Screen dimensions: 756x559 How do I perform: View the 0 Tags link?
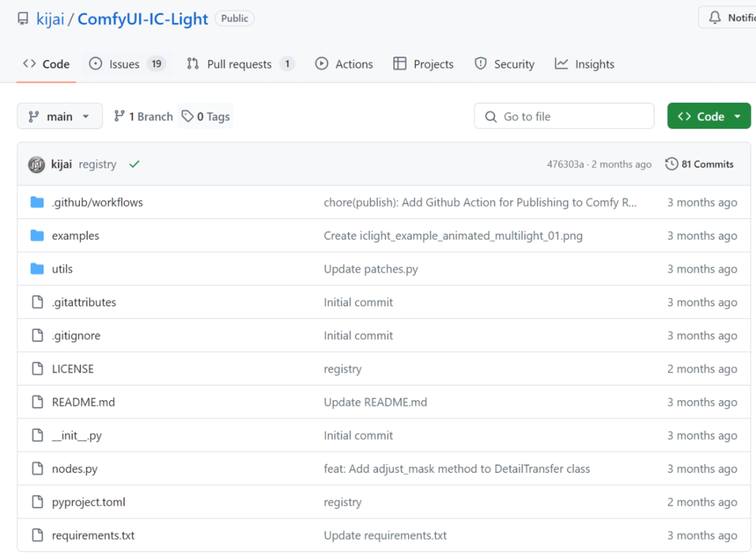(x=205, y=116)
